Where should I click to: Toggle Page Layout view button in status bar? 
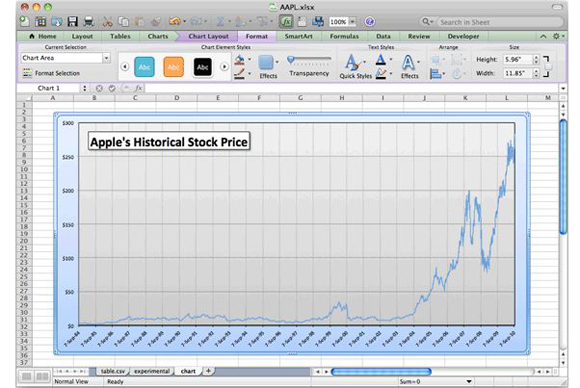[x=42, y=377]
